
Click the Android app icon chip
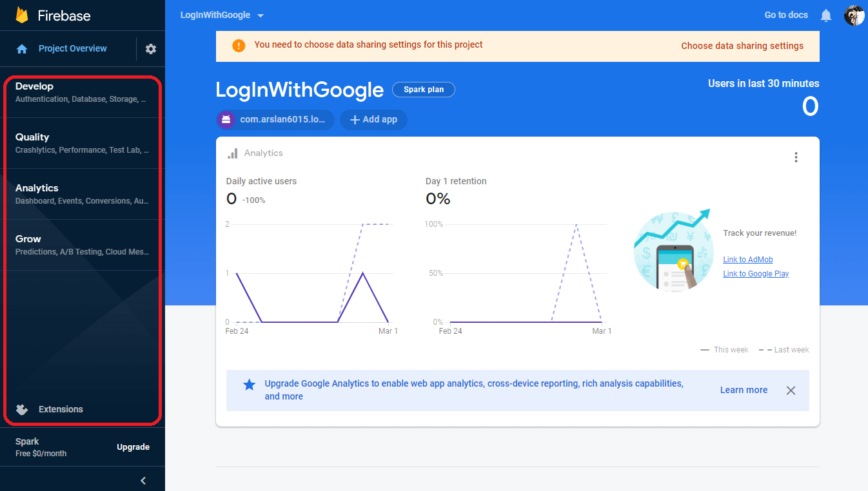(x=226, y=120)
